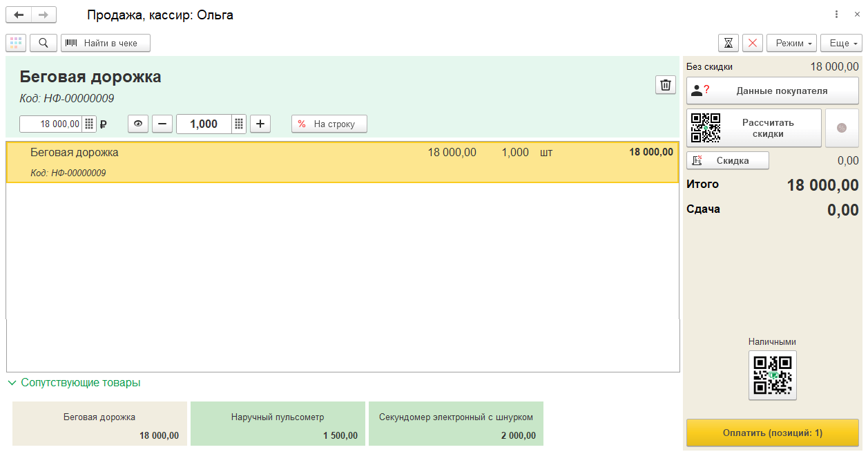This screenshot has width=868, height=454.
Task: Click the quantity field showing 1,000
Action: (204, 124)
